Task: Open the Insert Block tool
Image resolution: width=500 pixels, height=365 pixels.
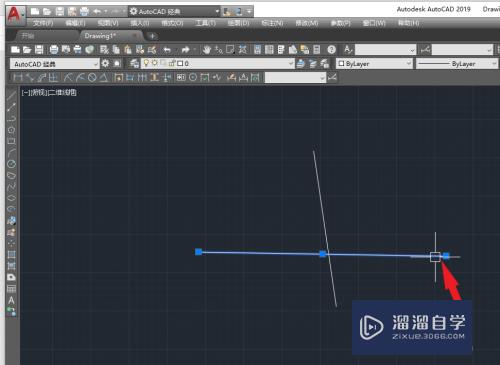Action: point(11,220)
